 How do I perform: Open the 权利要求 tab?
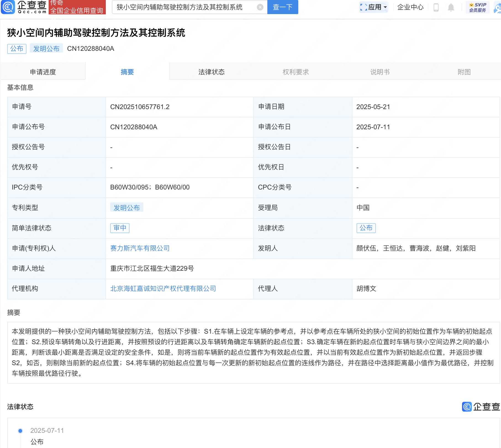click(x=296, y=72)
